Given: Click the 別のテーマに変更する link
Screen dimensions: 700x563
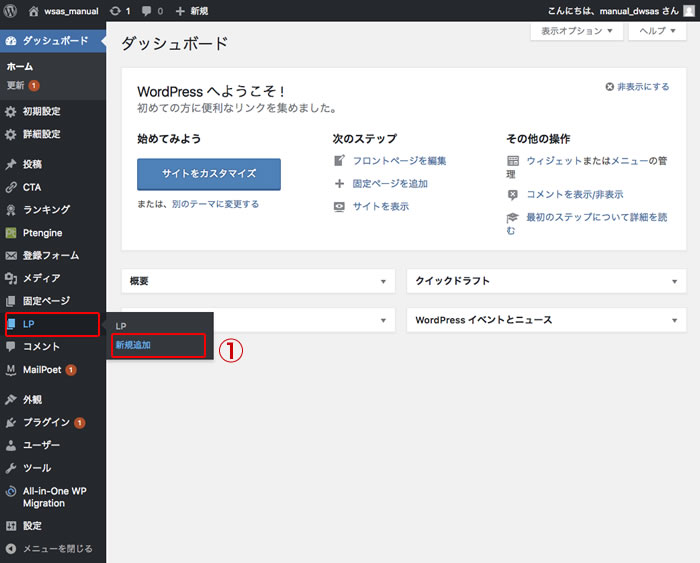Looking at the screenshot, I should [x=215, y=204].
